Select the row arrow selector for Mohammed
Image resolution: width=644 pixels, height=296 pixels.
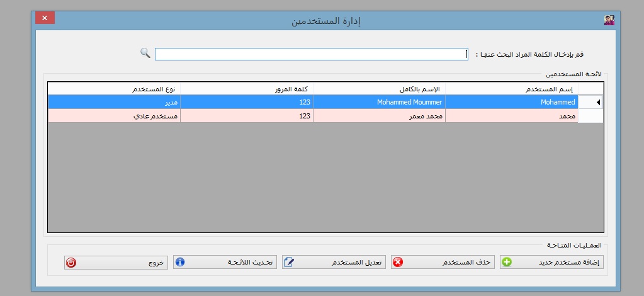click(x=590, y=102)
